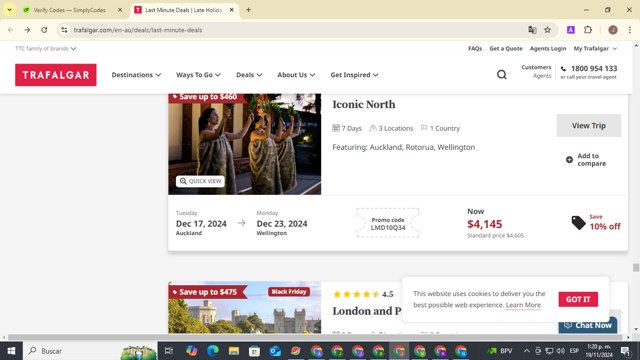Click the Save up to $475 ribbon

[x=207, y=292]
